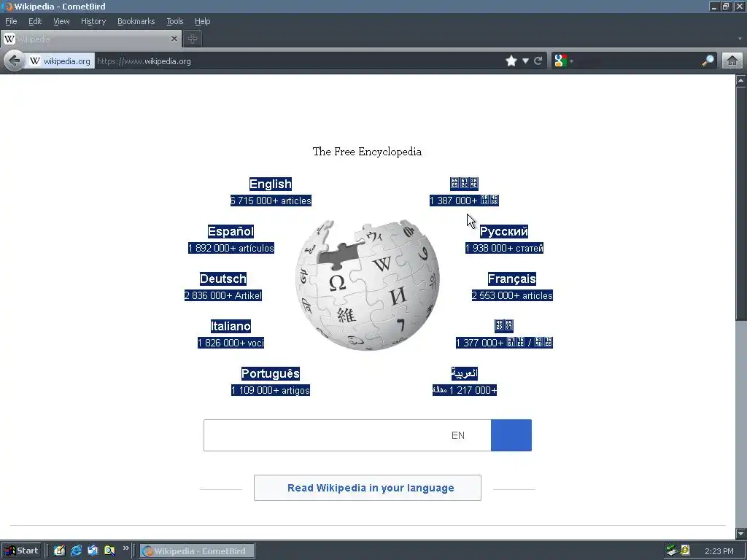The image size is (747, 560).
Task: Open the Español Wikipedia link
Action: [x=231, y=231]
